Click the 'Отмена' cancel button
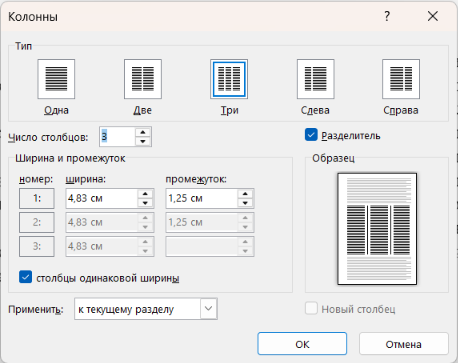This screenshot has width=458, height=363. (x=404, y=344)
